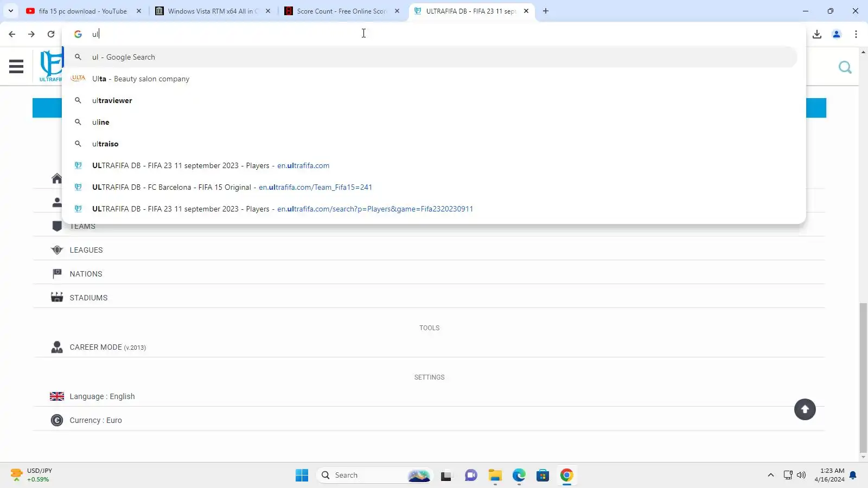This screenshot has width=868, height=488.
Task: Change the Currency : Euro setting
Action: tap(429, 420)
